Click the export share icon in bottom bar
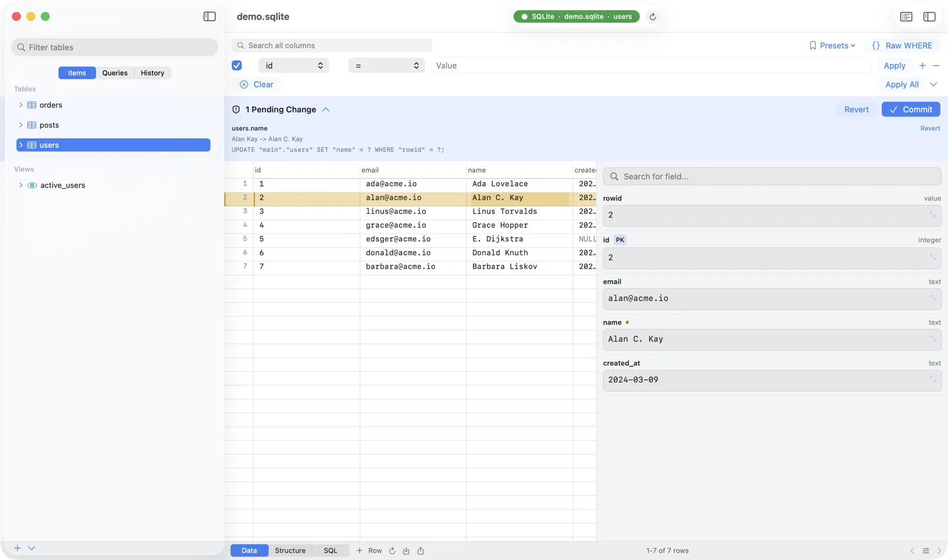This screenshot has height=560, width=948. click(421, 551)
